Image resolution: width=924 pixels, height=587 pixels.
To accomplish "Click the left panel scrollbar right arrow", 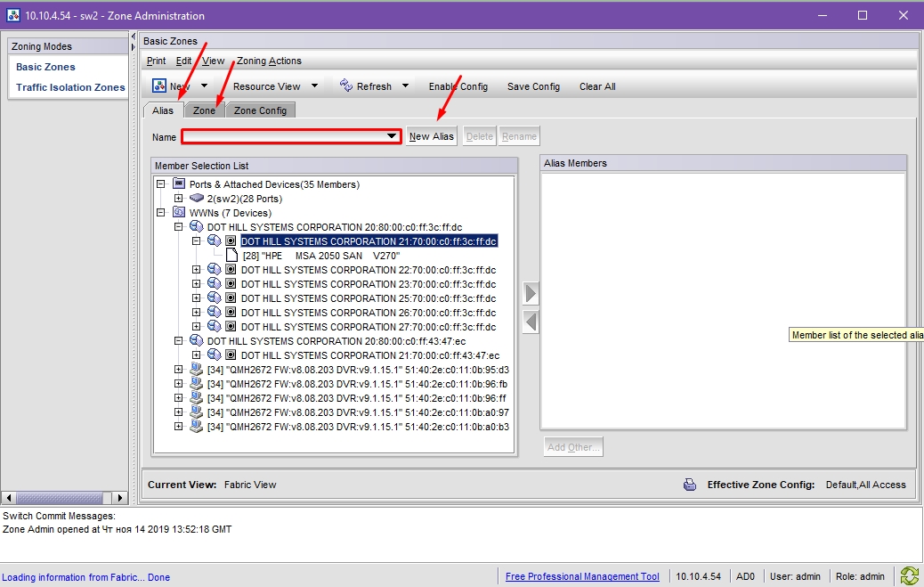I will point(119,497).
